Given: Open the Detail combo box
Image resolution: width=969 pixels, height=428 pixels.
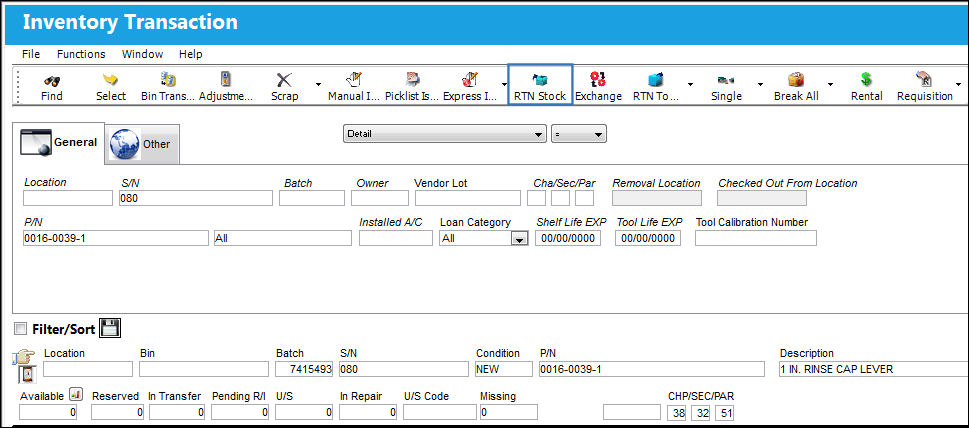Looking at the screenshot, I should 445,133.
